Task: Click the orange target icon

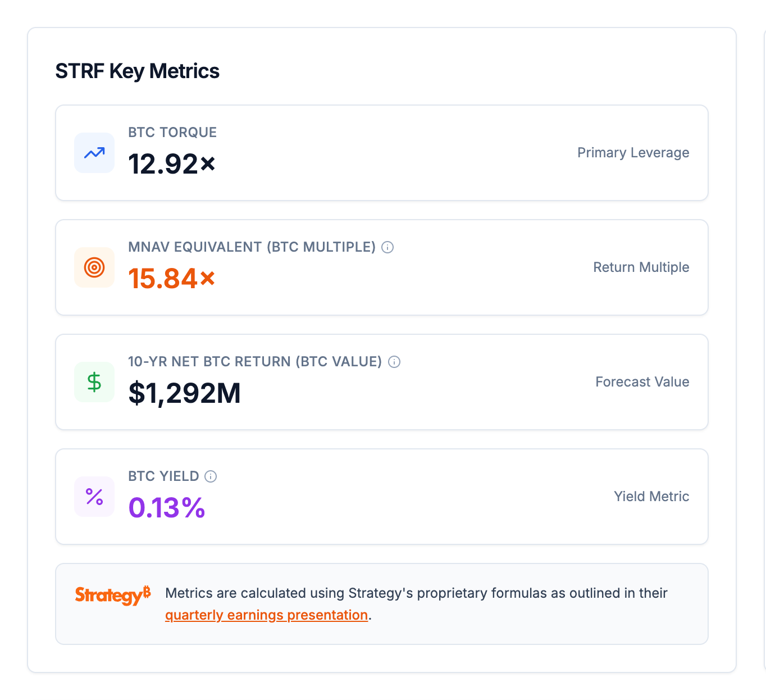Action: [94, 267]
